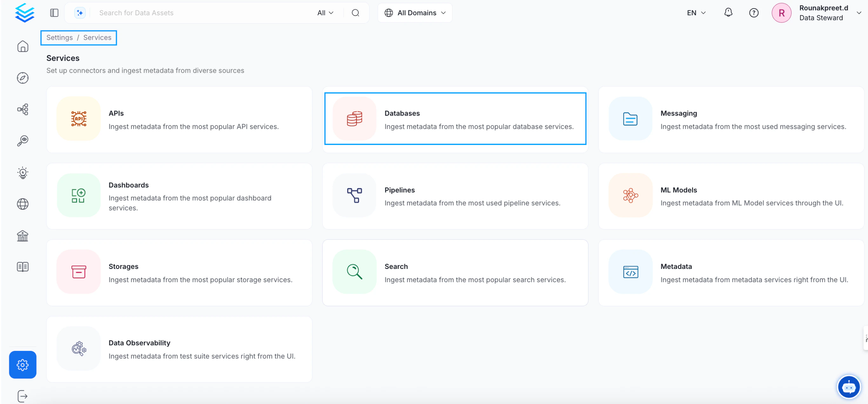Click the Settings breadcrumb link

pyautogui.click(x=59, y=38)
